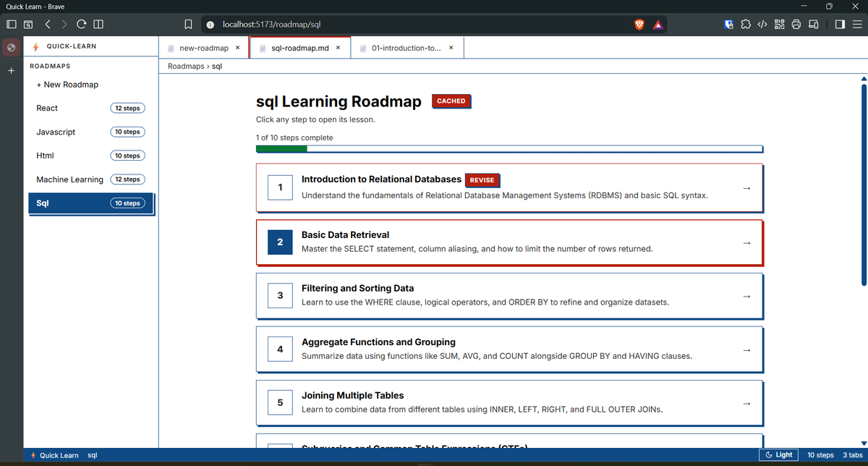Viewport: 868px width, 466px height.
Task: Open the Bitwarden extension icon
Action: (729, 25)
